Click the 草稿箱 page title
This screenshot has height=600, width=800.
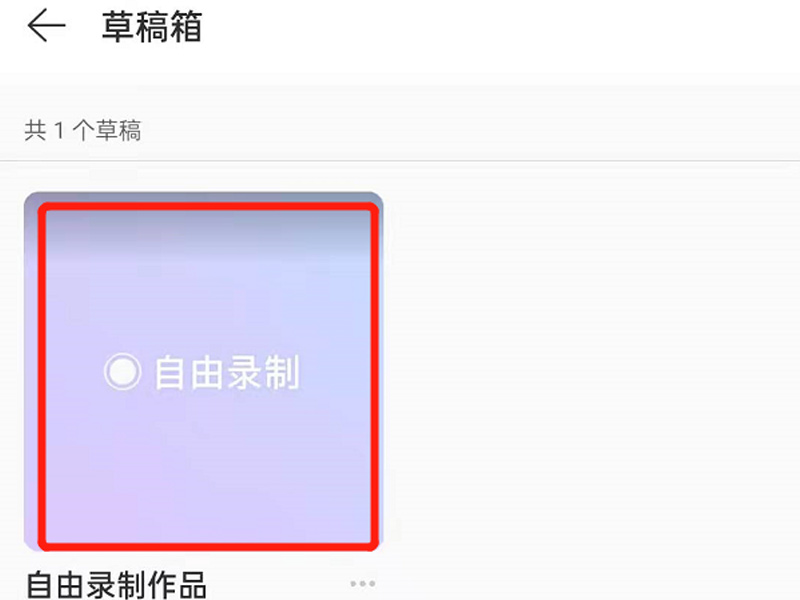click(x=152, y=27)
